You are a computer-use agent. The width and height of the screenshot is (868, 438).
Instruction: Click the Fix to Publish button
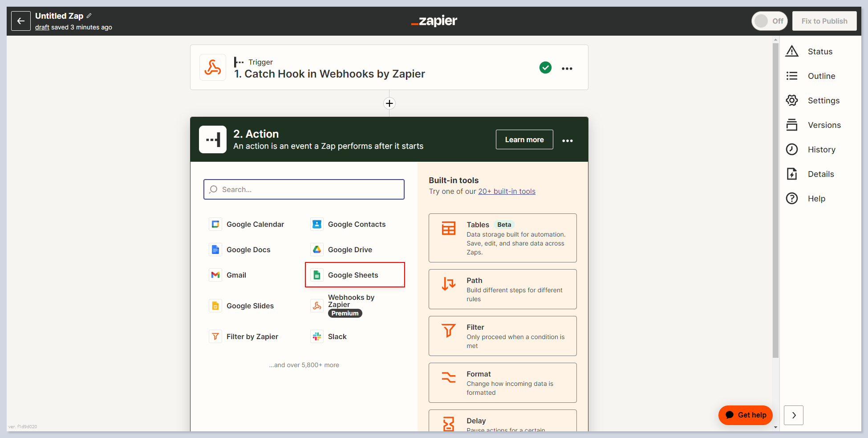pyautogui.click(x=824, y=21)
